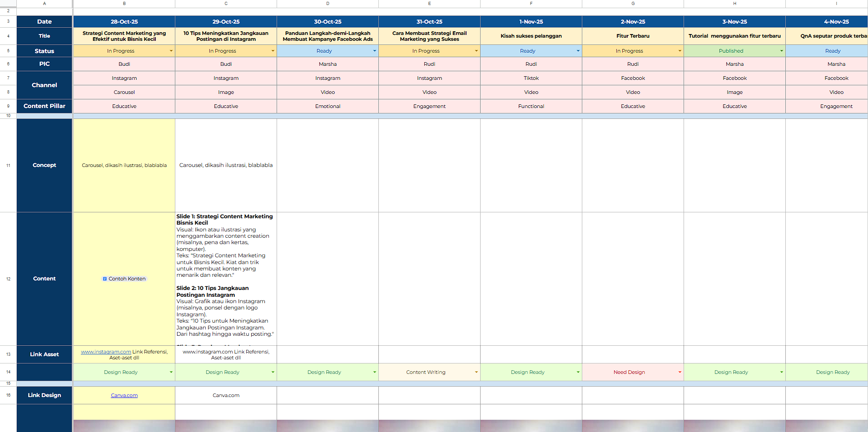Open the Design Ready dropdown in column B
Image resolution: width=868 pixels, height=432 pixels.
pyautogui.click(x=171, y=372)
